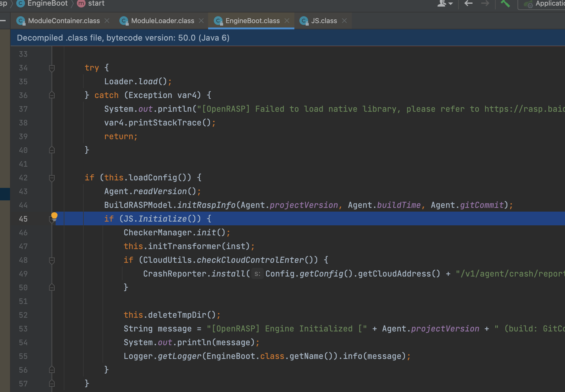Click the start method breadcrumb

[x=96, y=4]
